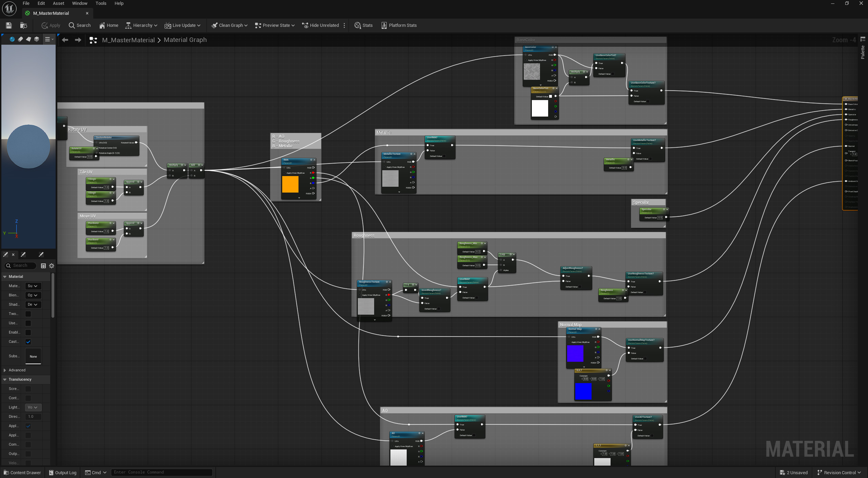The image size is (868, 478).
Task: Set preview mesh to sphere
Action: pos(12,39)
